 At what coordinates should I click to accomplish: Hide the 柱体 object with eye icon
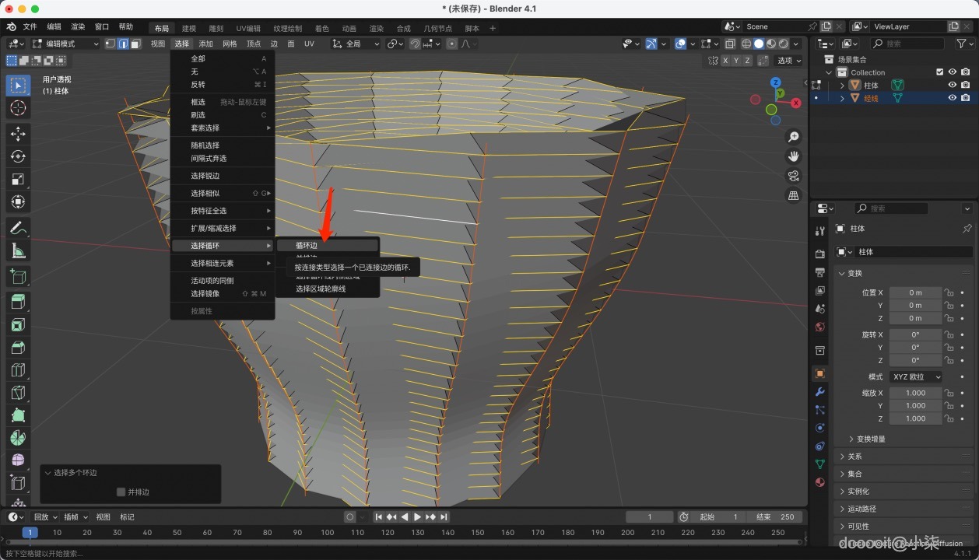952,86
